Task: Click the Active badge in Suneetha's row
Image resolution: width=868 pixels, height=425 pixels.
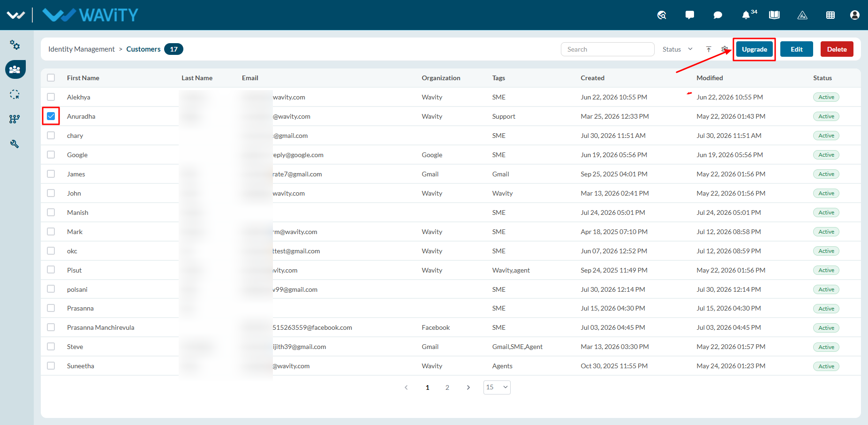Action: point(826,366)
